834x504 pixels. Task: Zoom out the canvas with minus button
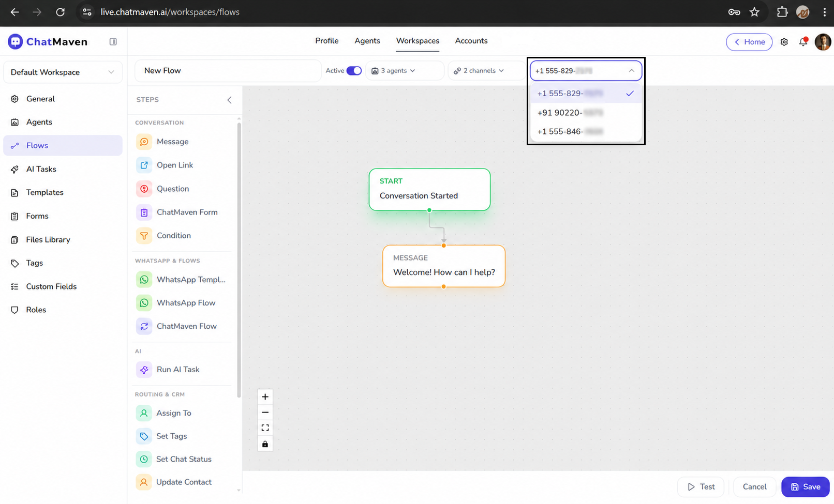[265, 413]
